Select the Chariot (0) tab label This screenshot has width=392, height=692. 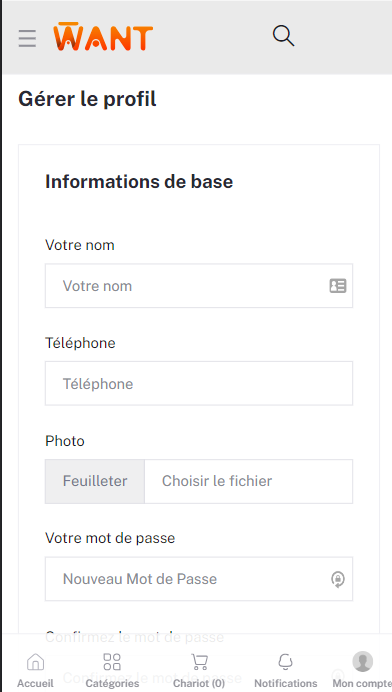pyautogui.click(x=199, y=684)
